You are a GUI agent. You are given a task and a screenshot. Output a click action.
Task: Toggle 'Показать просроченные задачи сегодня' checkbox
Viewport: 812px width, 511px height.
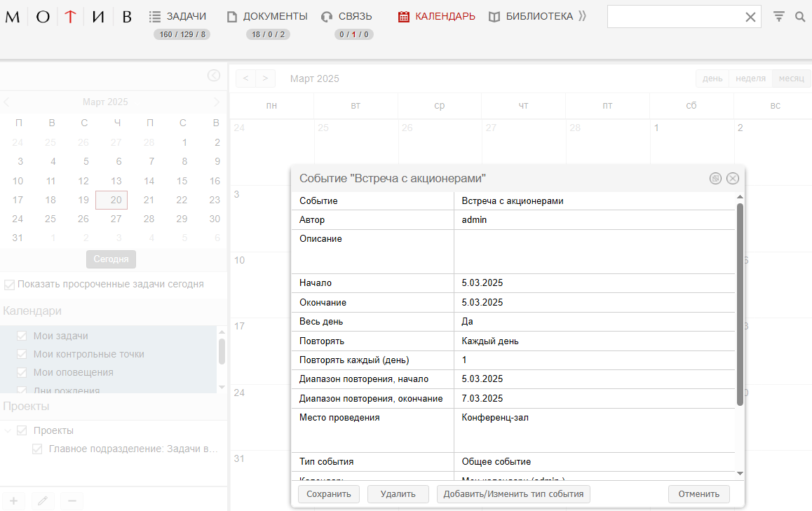pyautogui.click(x=9, y=285)
